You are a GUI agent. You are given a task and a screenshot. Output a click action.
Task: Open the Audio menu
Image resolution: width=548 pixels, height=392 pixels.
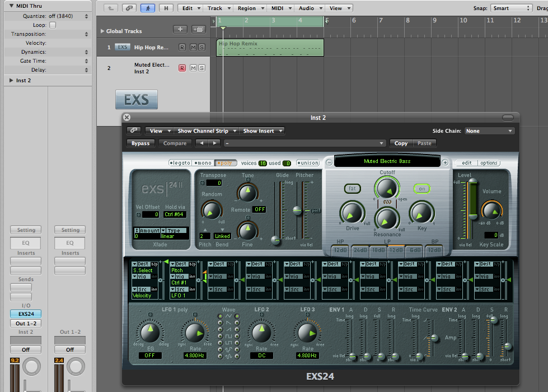pyautogui.click(x=310, y=8)
